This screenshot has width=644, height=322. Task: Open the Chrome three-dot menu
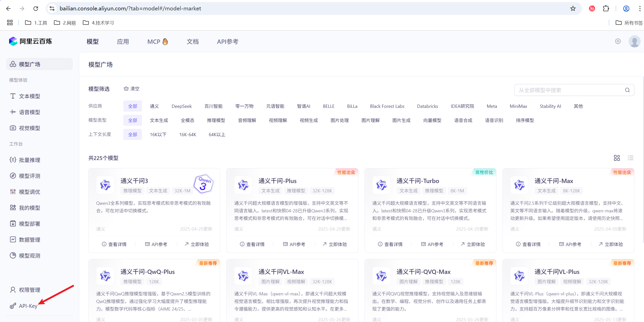point(640,9)
